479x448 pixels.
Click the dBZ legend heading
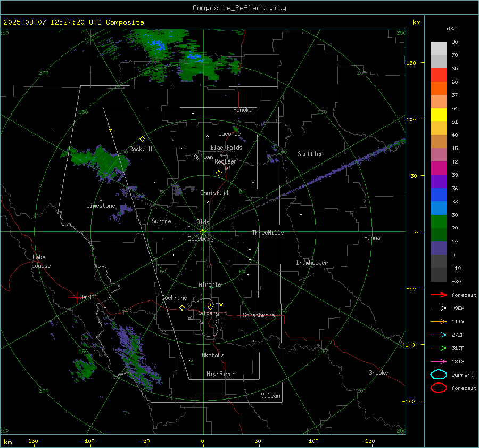451,29
